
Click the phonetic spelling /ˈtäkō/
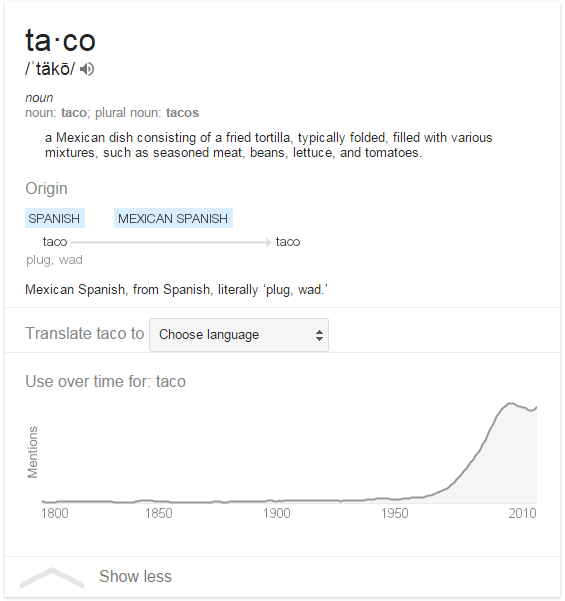pos(50,69)
